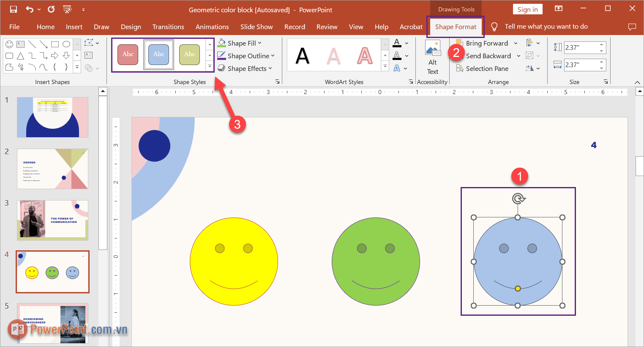This screenshot has width=644, height=347.
Task: Select the curve shape
Action: [44, 67]
